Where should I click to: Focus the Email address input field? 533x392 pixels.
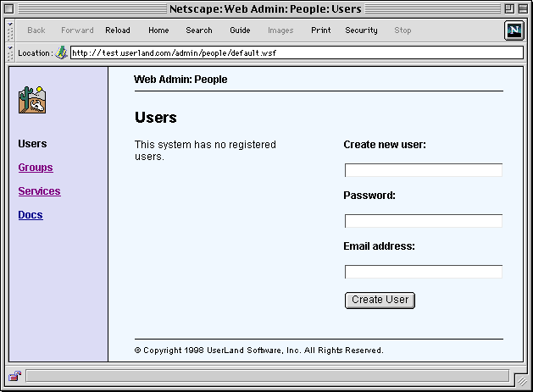tap(423, 272)
